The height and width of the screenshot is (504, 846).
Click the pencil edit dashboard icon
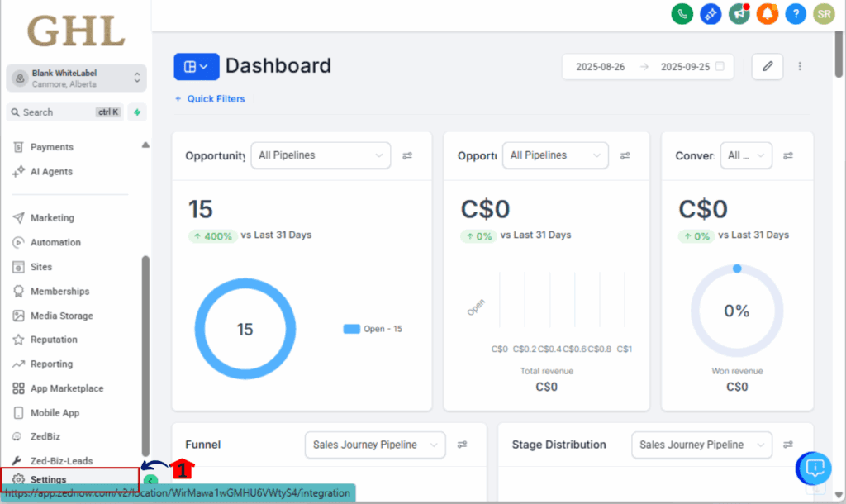click(x=767, y=66)
